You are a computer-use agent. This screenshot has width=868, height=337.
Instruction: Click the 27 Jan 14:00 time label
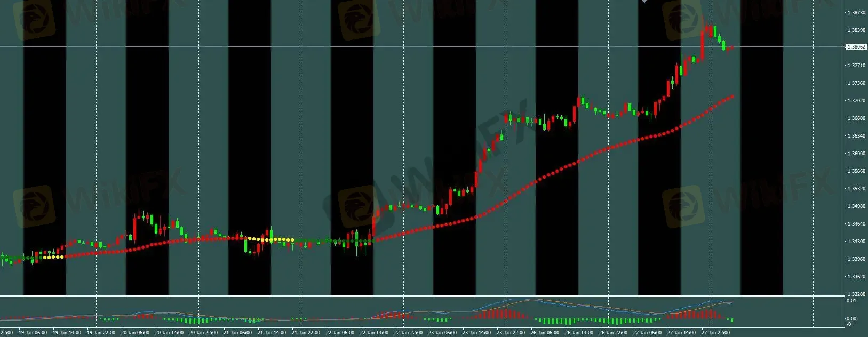pos(681,333)
